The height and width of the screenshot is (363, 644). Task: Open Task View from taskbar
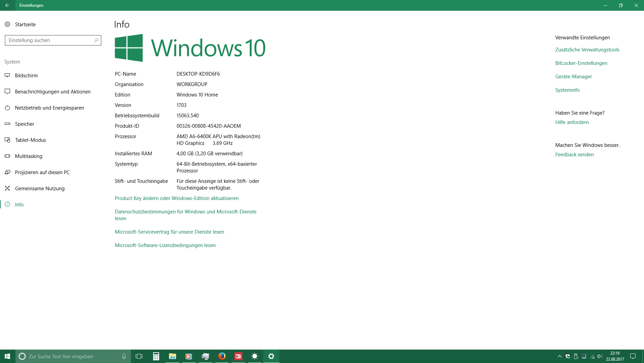point(139,356)
